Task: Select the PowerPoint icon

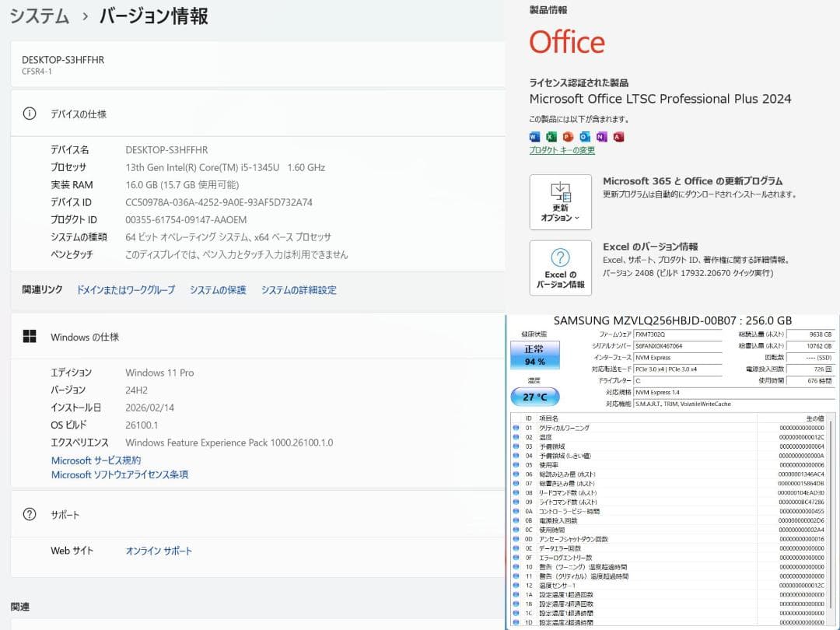Action: (568, 137)
